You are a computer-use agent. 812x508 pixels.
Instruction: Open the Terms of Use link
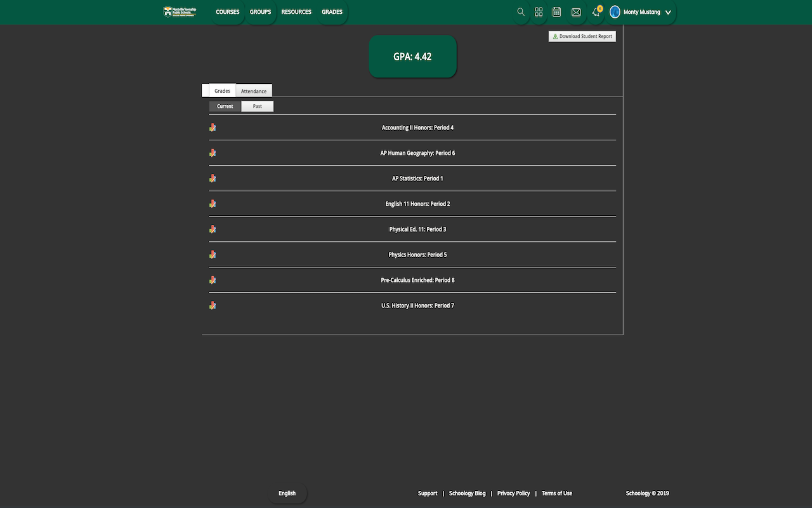[557, 493]
